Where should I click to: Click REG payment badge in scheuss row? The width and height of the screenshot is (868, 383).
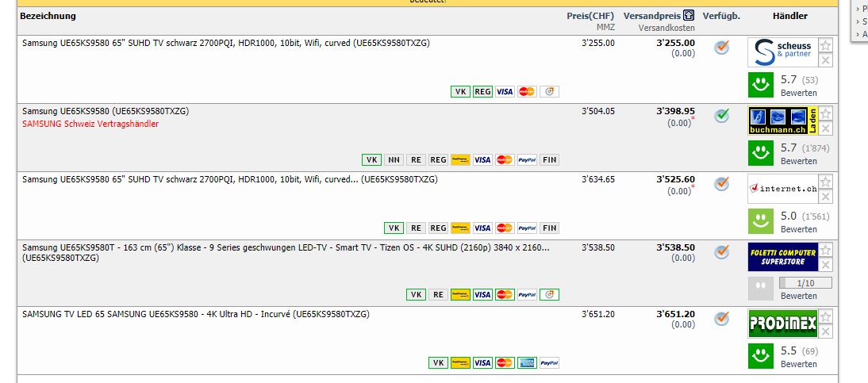tap(482, 92)
